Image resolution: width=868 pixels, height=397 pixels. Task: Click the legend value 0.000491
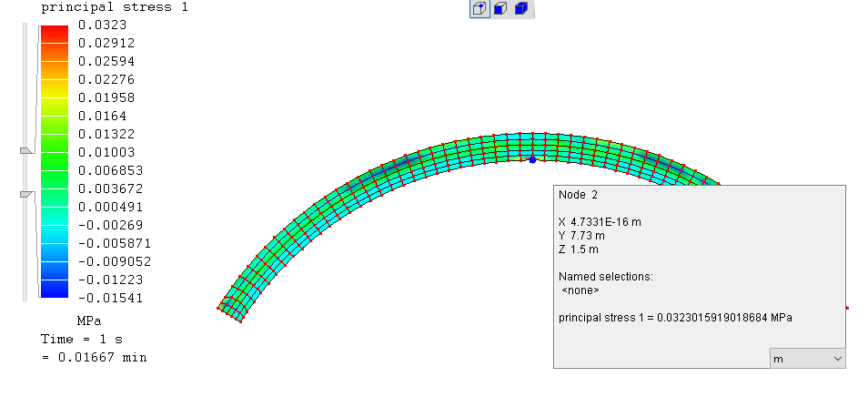click(x=111, y=207)
